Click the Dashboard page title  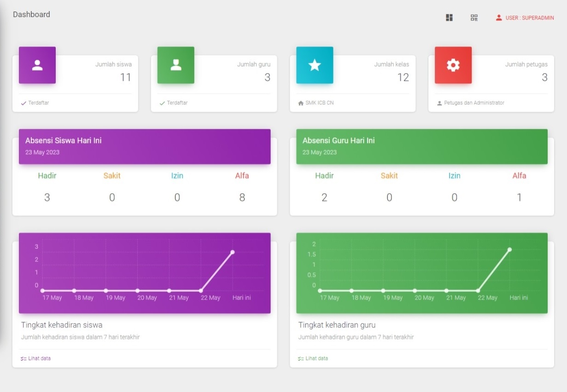31,14
